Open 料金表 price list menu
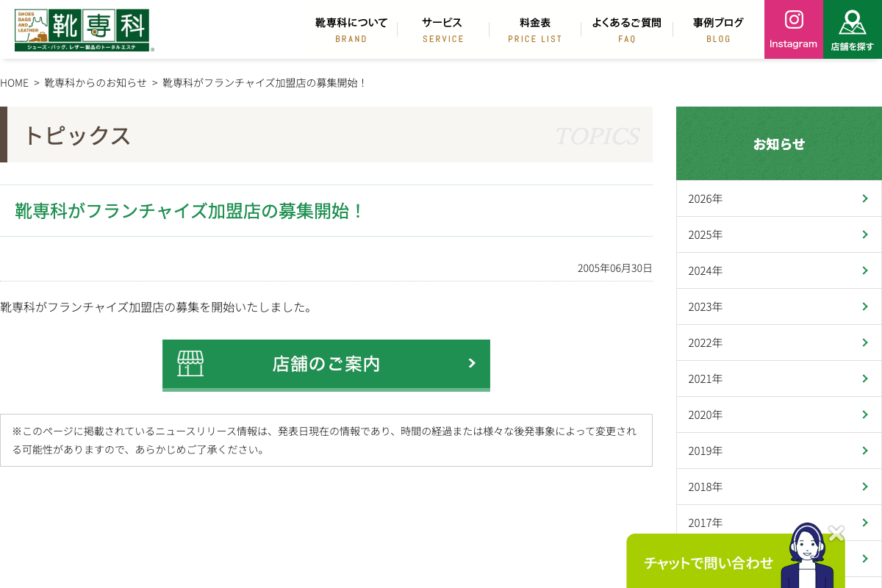 click(535, 29)
